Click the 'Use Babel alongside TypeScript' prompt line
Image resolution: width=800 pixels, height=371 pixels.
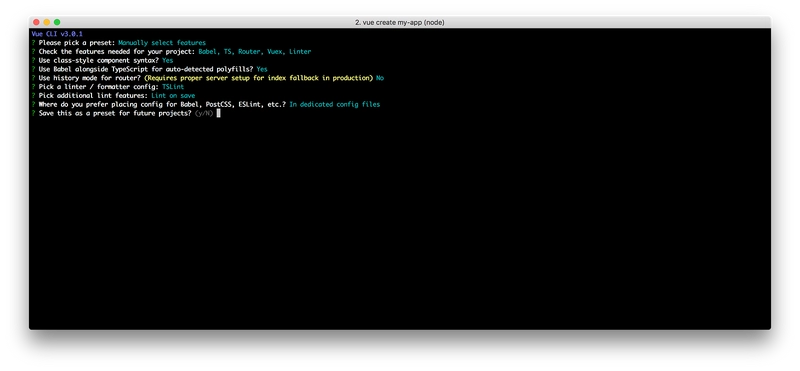coord(149,69)
